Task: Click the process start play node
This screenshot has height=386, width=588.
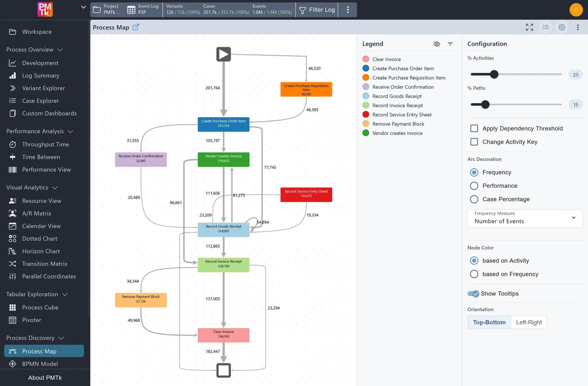Action: pyautogui.click(x=223, y=54)
